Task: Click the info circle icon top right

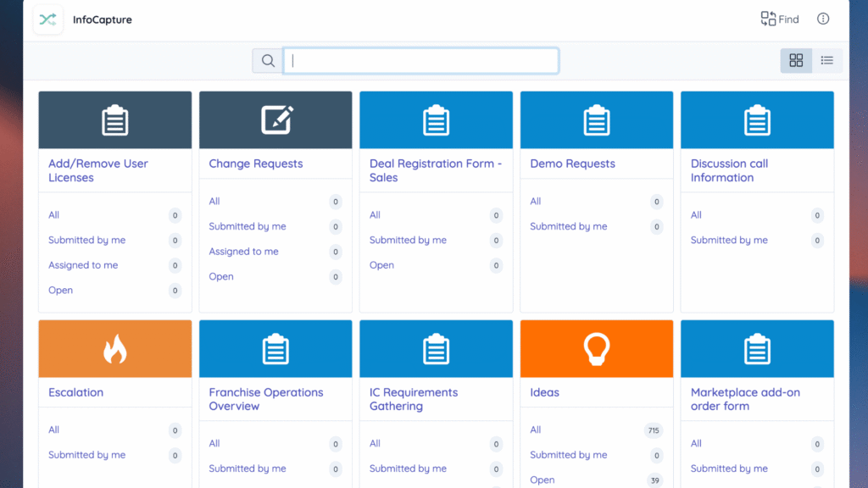Action: coord(823,19)
